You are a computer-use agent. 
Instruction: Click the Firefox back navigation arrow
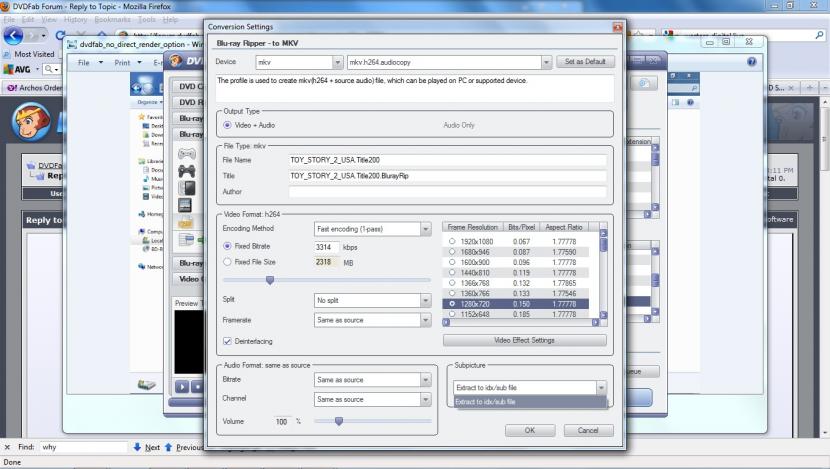13,36
